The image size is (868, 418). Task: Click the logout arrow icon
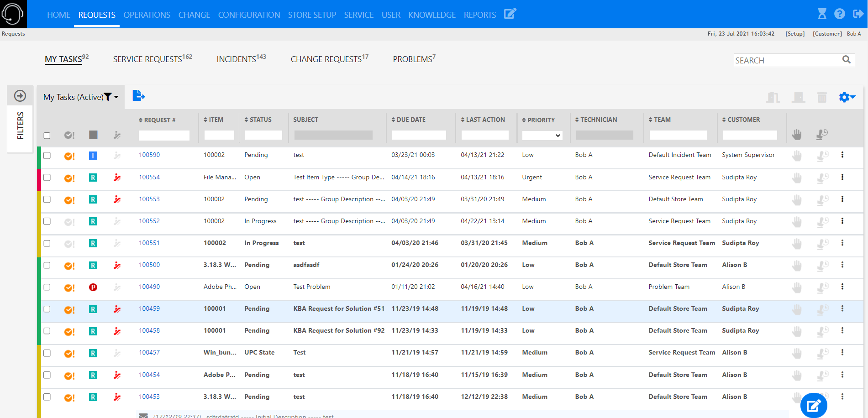[857, 14]
